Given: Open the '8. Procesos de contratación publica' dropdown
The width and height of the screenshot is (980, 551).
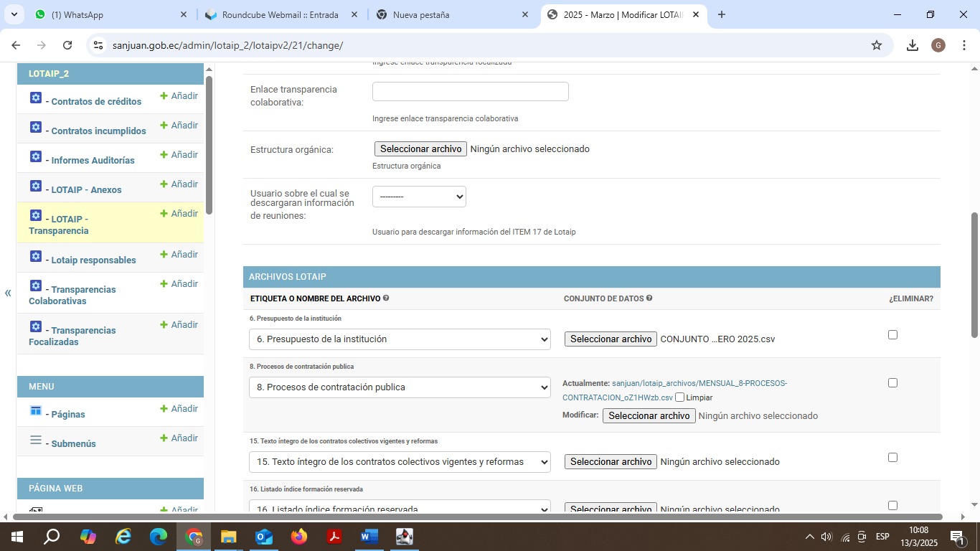Looking at the screenshot, I should 400,387.
